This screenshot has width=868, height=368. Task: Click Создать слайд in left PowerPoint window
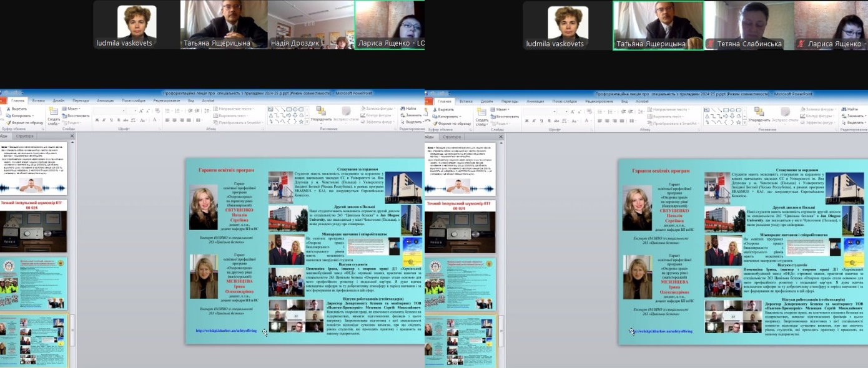54,116
